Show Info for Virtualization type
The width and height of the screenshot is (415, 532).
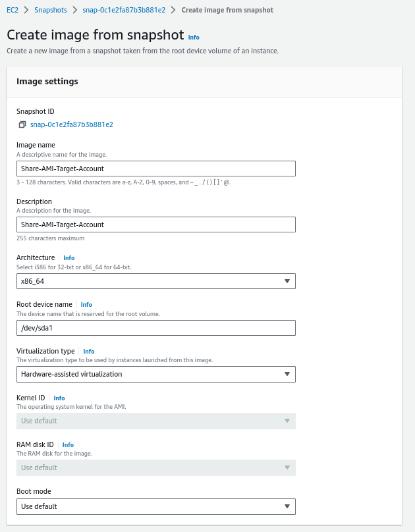click(89, 352)
